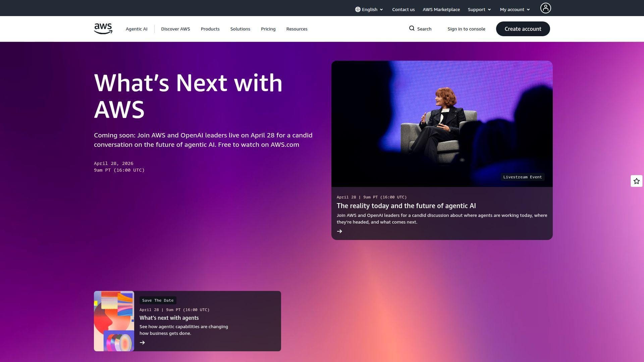Click the arrow on the agentic AI event card
This screenshot has height=362, width=644.
(x=340, y=231)
